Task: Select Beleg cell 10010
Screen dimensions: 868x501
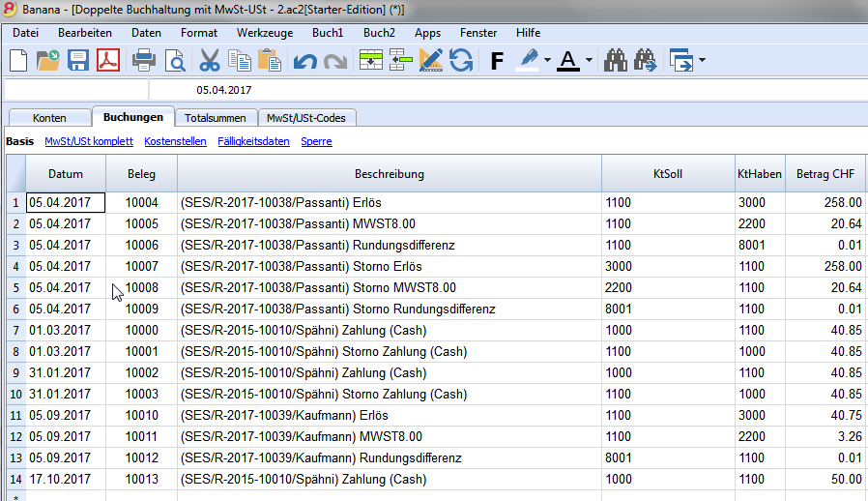Action: [141, 415]
